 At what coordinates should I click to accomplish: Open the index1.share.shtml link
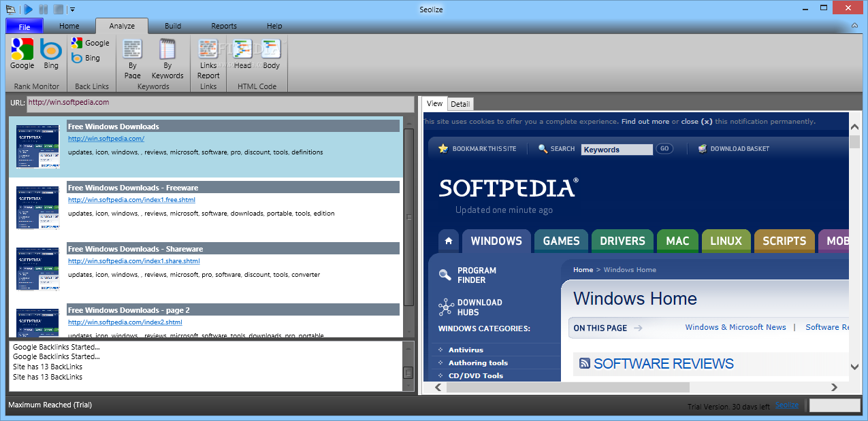134,261
